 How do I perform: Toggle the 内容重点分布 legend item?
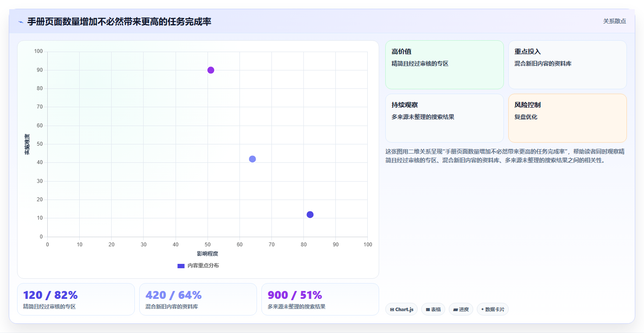(x=198, y=266)
